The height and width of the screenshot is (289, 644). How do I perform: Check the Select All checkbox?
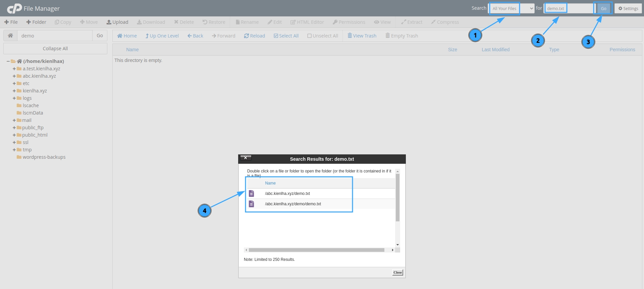coord(276,36)
